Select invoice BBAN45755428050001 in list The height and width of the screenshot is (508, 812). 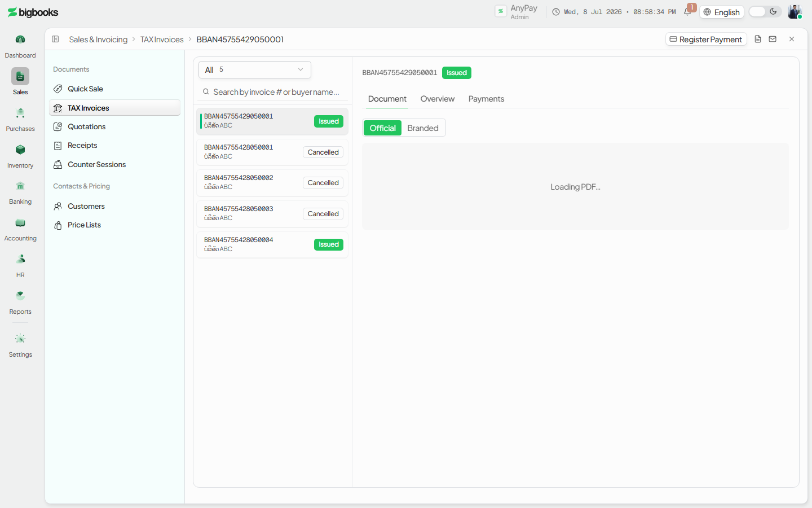click(272, 152)
